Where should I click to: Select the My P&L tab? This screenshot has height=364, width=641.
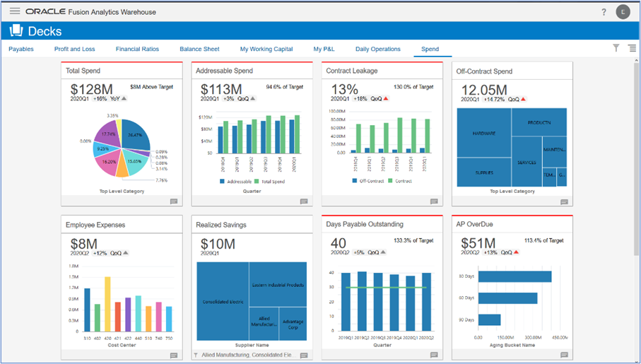324,49
